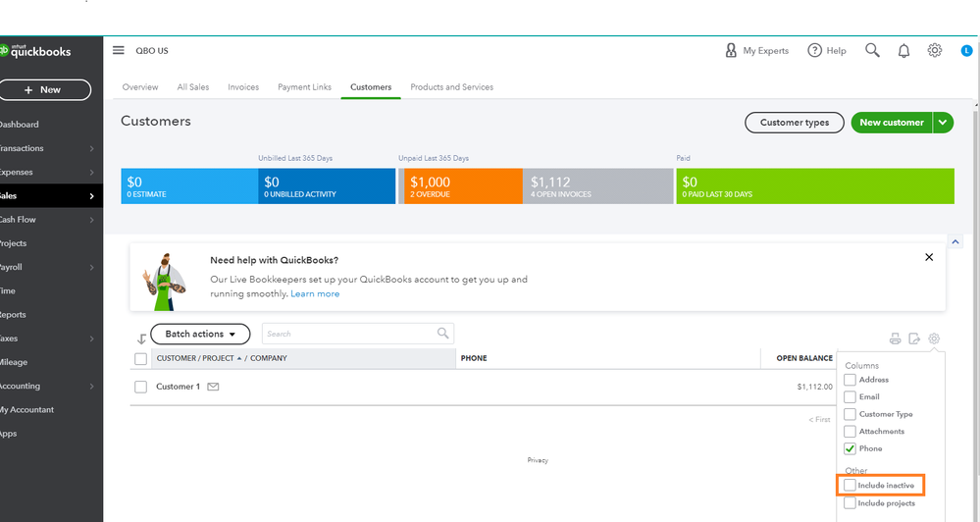Filter by $0 Paid last 30 days green tile

click(815, 185)
